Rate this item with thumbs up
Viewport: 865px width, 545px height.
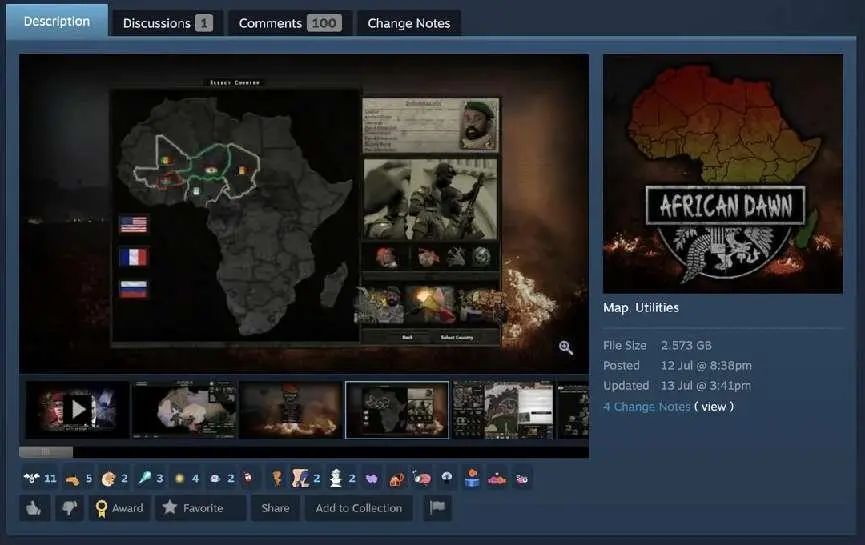coord(34,507)
